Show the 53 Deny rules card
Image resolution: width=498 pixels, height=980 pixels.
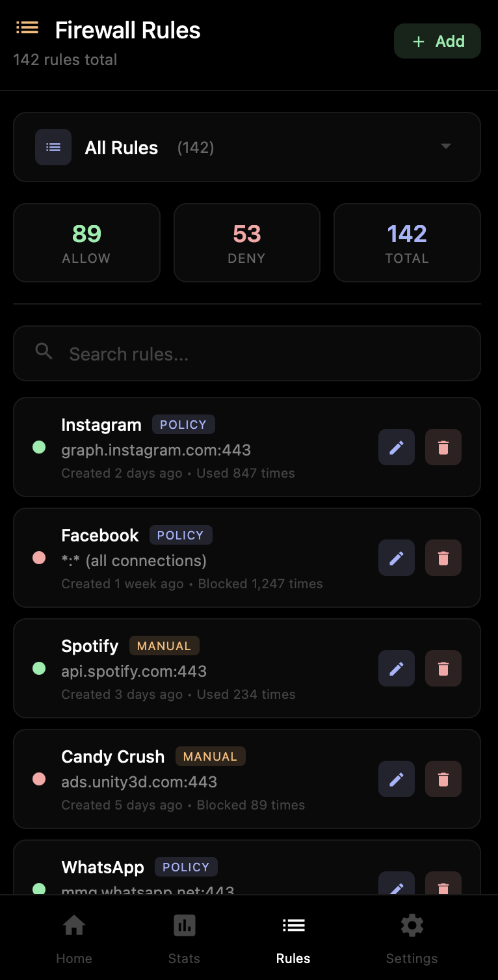tap(247, 243)
